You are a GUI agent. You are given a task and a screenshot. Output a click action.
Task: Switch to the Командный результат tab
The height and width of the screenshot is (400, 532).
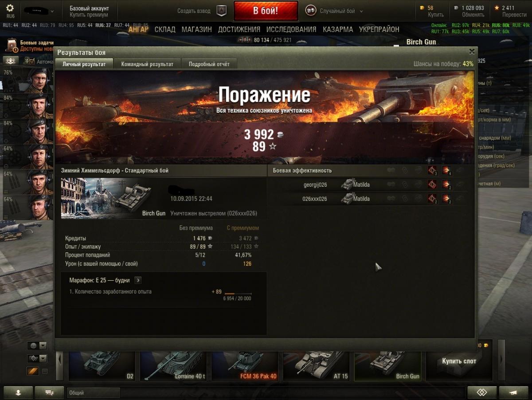tap(147, 64)
